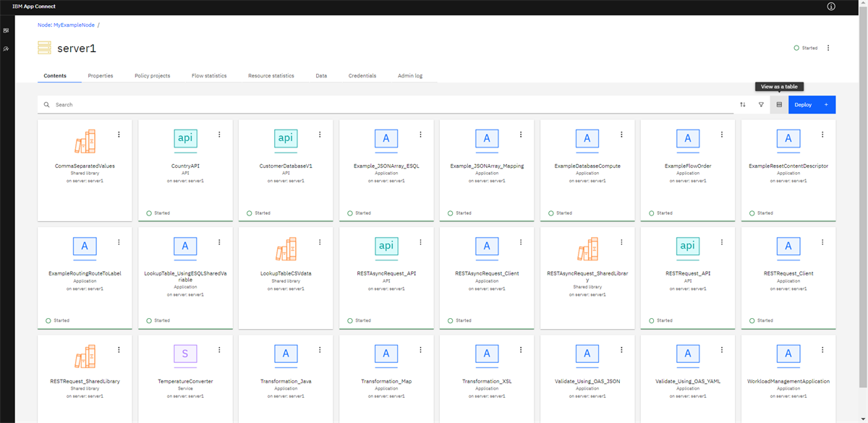Screen dimensions: 868x423
Task: Click the server1 integration server icon
Action: tap(44, 48)
